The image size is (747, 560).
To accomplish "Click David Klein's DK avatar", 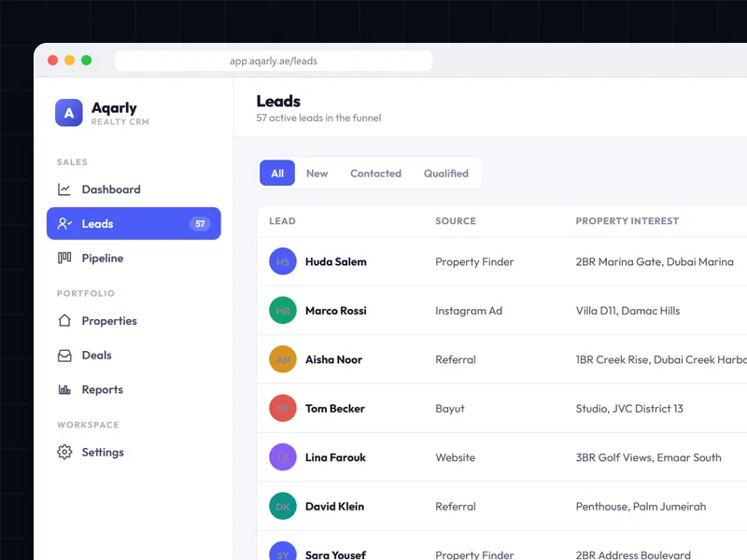I will click(x=283, y=506).
